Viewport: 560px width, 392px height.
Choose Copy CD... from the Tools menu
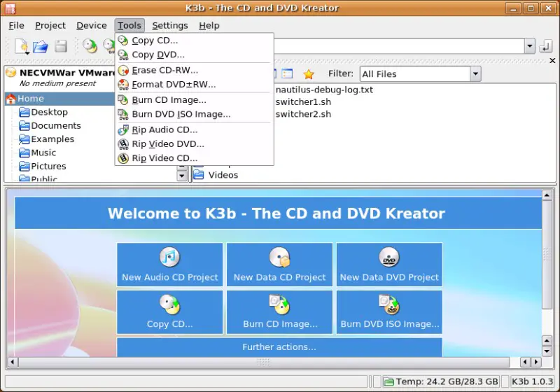click(194, 41)
